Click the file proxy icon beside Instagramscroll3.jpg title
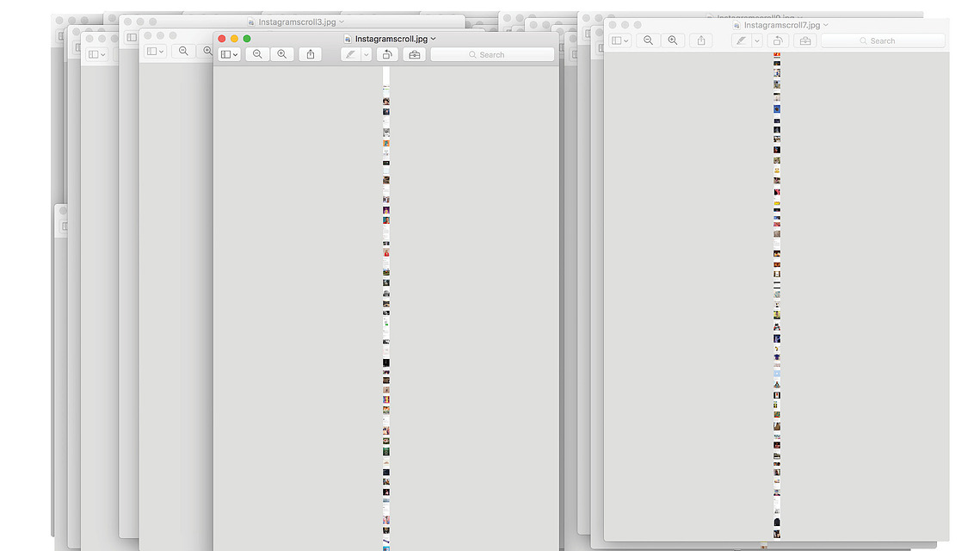This screenshot has height=551, width=980. 251,22
